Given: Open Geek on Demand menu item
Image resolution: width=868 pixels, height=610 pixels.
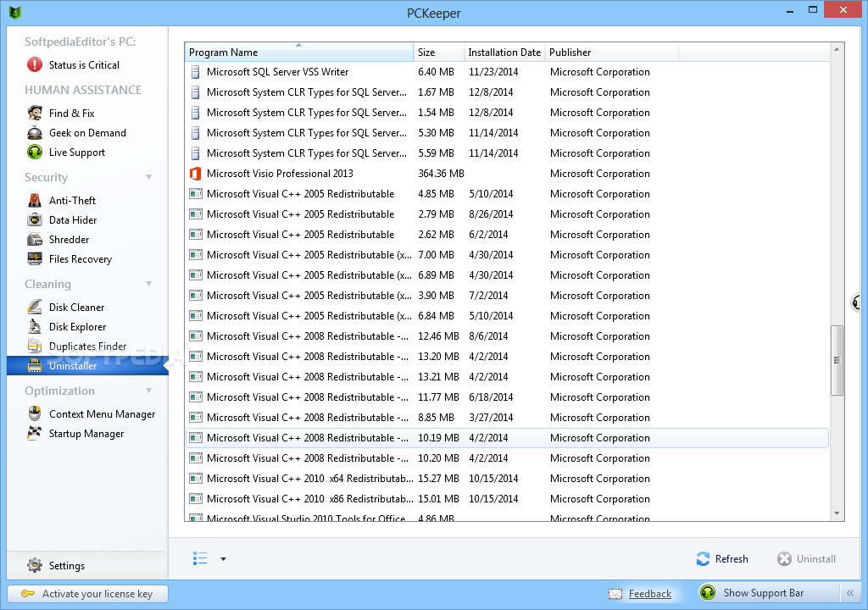Looking at the screenshot, I should tap(87, 133).
